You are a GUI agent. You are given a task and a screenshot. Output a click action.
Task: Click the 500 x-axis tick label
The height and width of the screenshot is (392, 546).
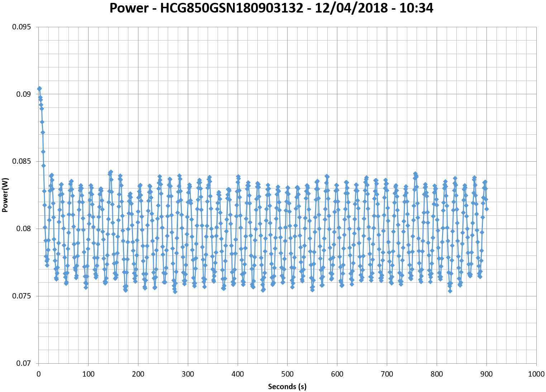tap(287, 374)
